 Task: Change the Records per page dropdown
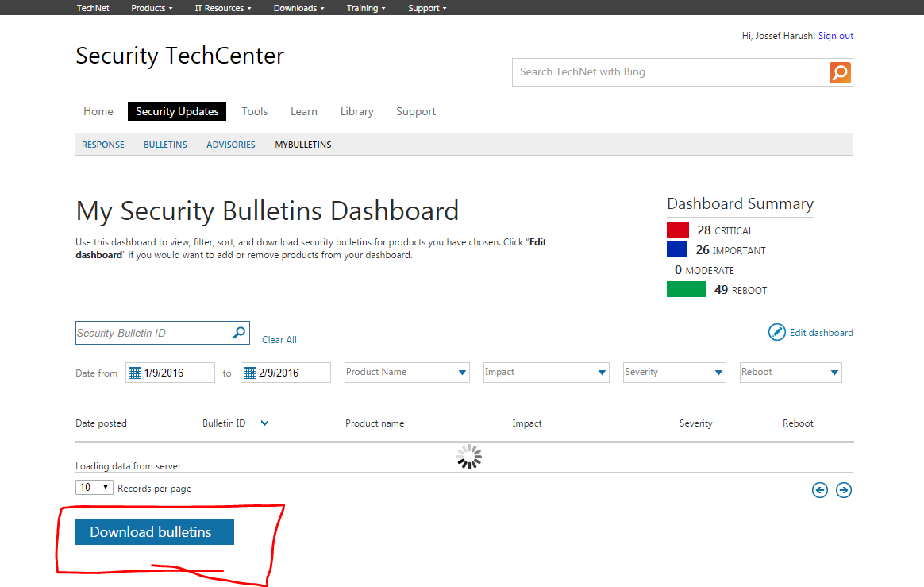tap(94, 487)
